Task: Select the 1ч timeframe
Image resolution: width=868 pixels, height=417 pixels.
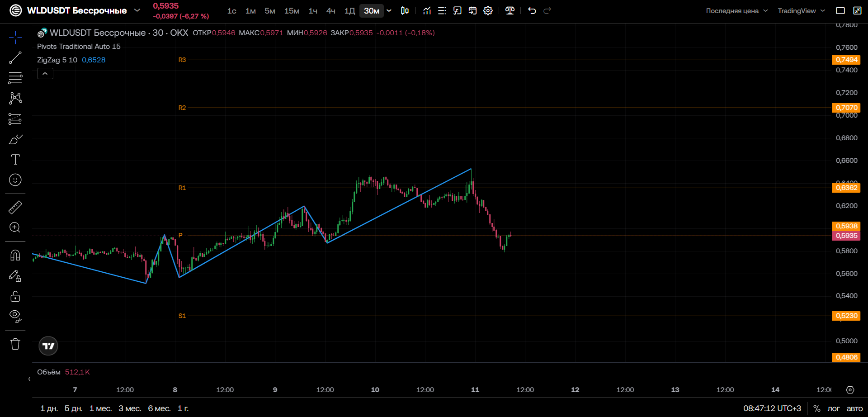Action: [x=313, y=10]
